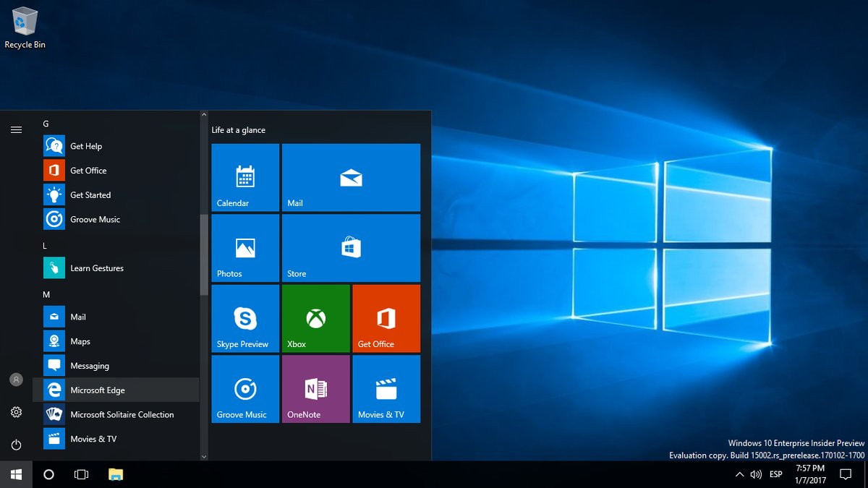Click the Calendar tile
868x488 pixels.
245,178
